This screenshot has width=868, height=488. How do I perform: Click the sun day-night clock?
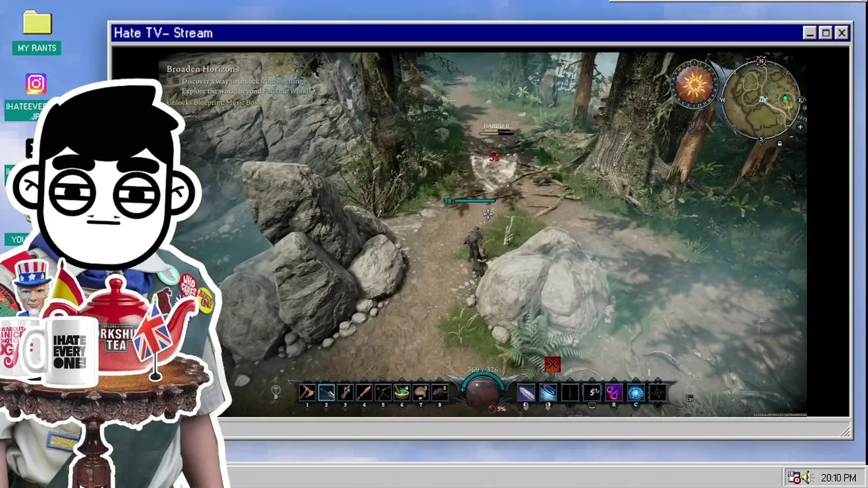[694, 85]
